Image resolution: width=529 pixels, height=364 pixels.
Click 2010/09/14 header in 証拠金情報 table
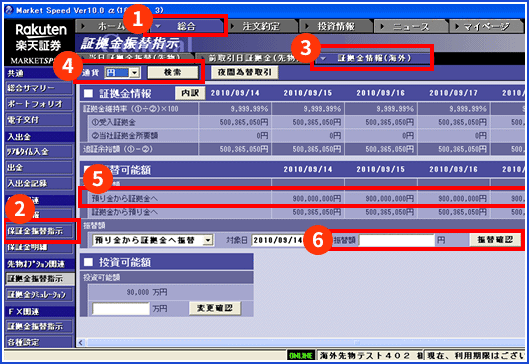pyautogui.click(x=235, y=93)
